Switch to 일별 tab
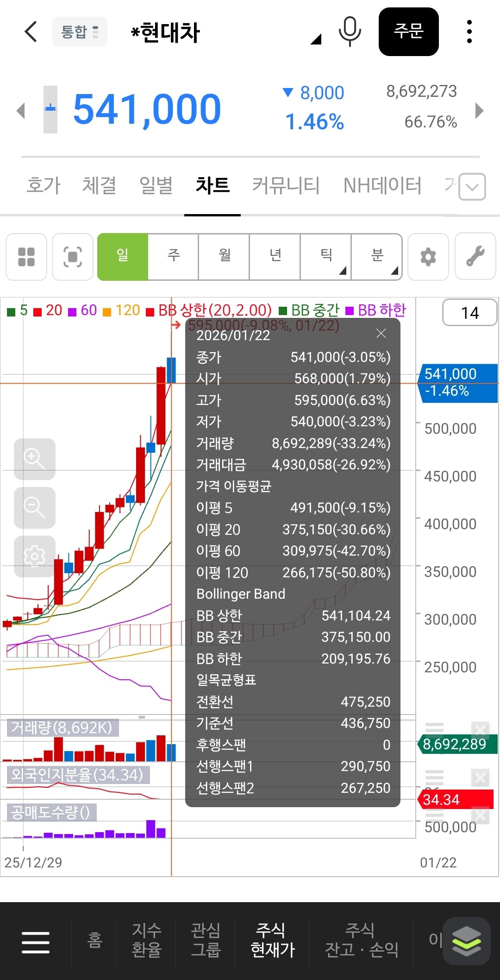 [156, 185]
